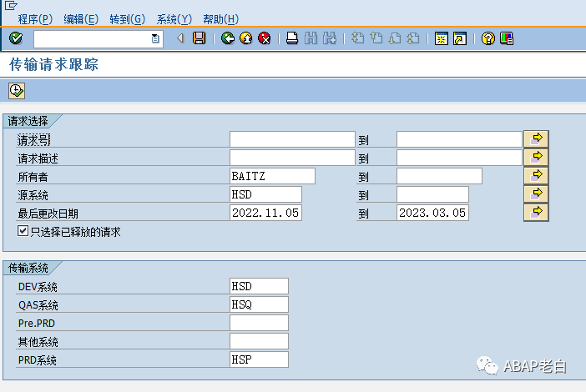Click the yellow Help question-mark icon
Screen dimensions: 586x392
tap(488, 38)
